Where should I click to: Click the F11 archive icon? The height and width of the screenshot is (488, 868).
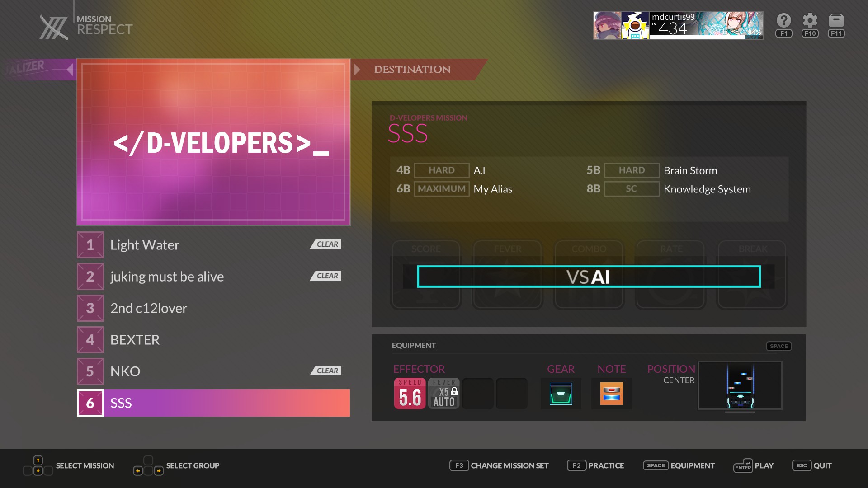point(836,21)
